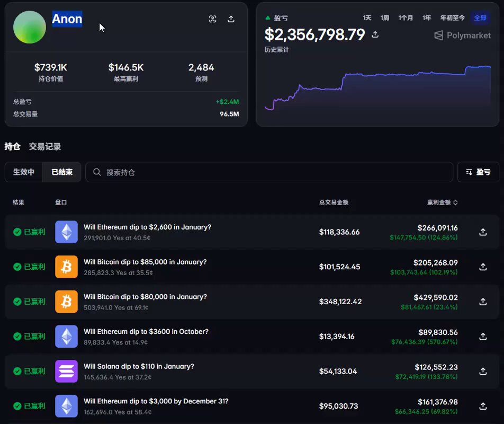
Task: Focus the 搜索持仓 search field
Action: (269, 172)
